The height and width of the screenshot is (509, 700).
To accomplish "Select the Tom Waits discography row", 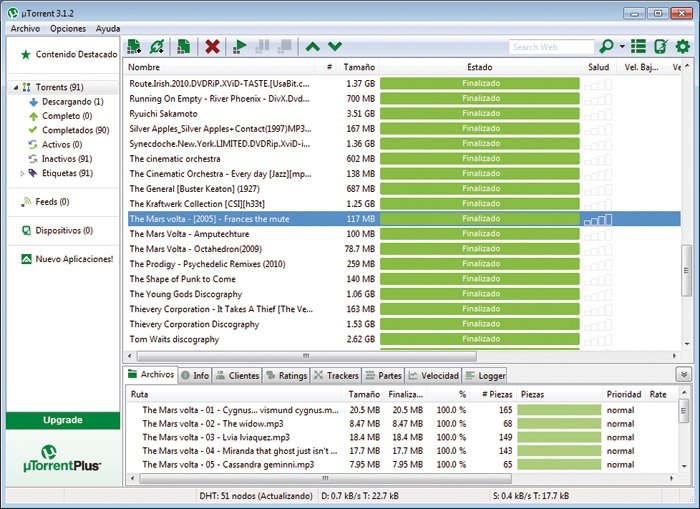I will click(x=402, y=339).
